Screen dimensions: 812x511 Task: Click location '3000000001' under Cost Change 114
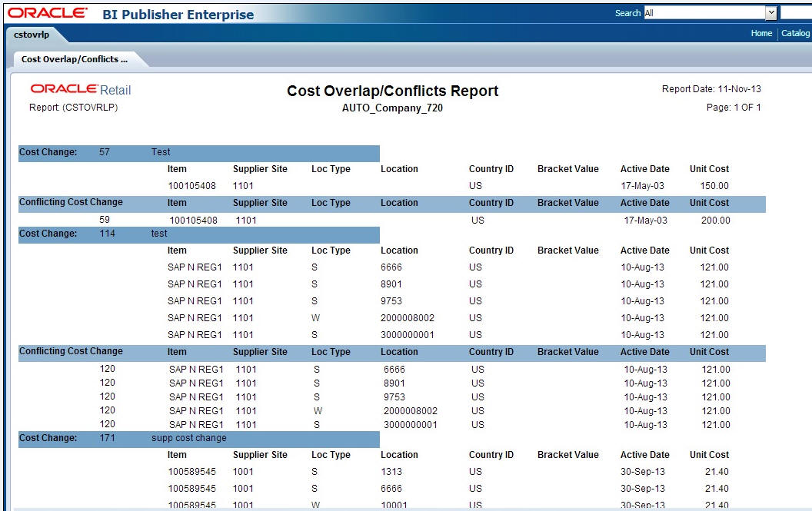coord(408,335)
